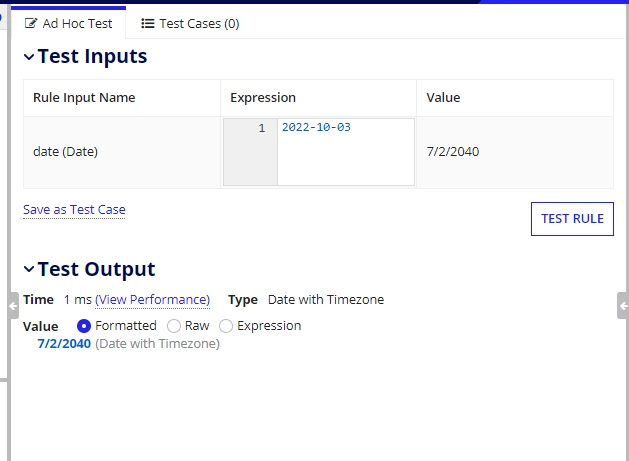Collapse the Test Inputs section chevron
629x461 pixels.
tap(29, 57)
